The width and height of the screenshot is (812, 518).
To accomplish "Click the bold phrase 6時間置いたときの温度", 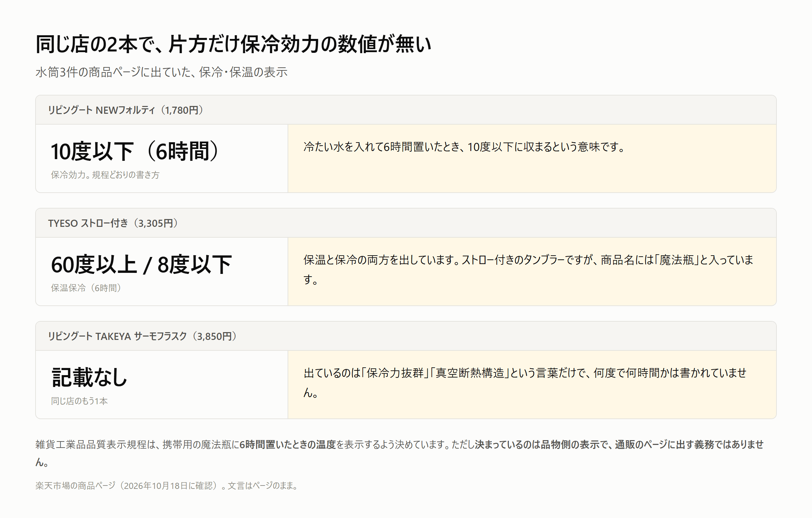I will (288, 445).
